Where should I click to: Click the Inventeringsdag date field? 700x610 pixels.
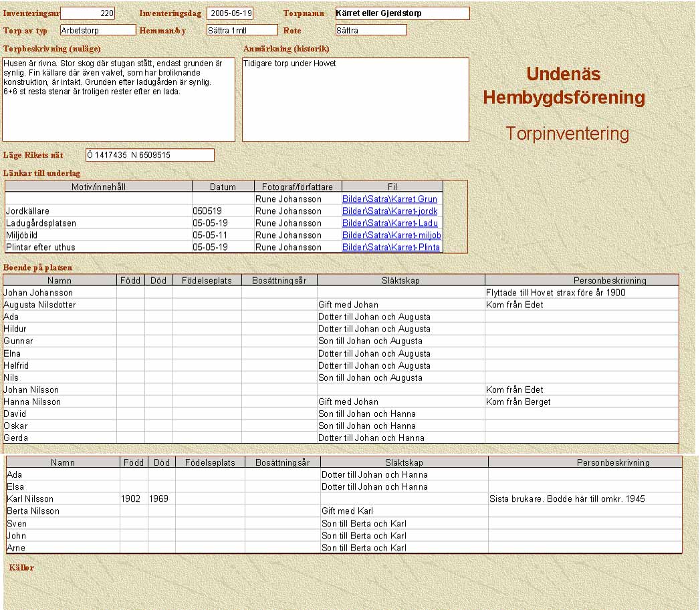click(x=230, y=13)
